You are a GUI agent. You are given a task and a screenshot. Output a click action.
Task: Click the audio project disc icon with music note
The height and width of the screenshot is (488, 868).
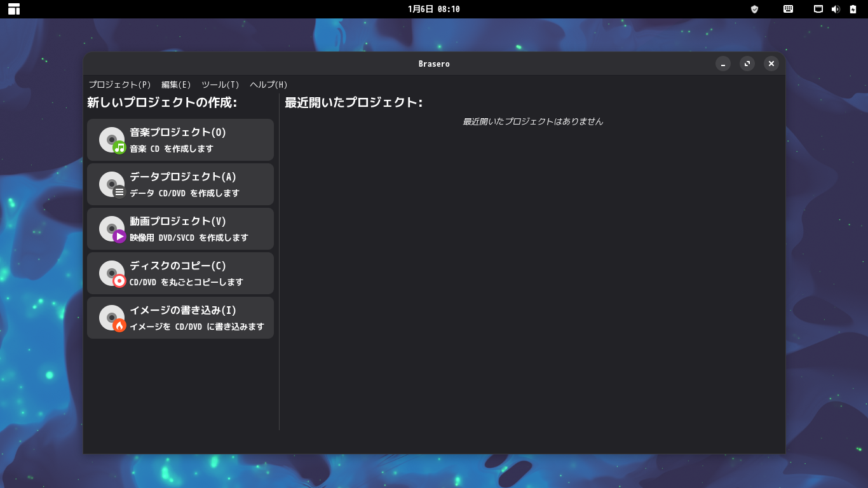click(112, 140)
